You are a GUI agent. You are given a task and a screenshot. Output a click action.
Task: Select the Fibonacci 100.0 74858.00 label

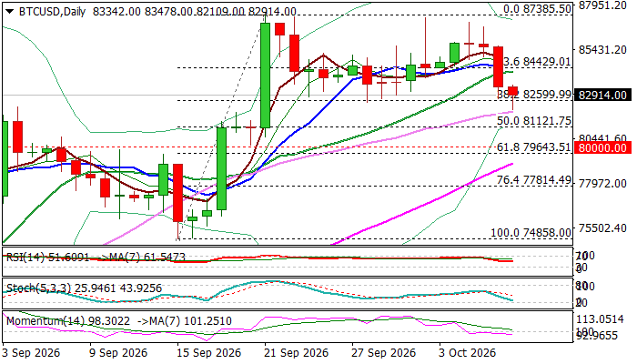[531, 233]
